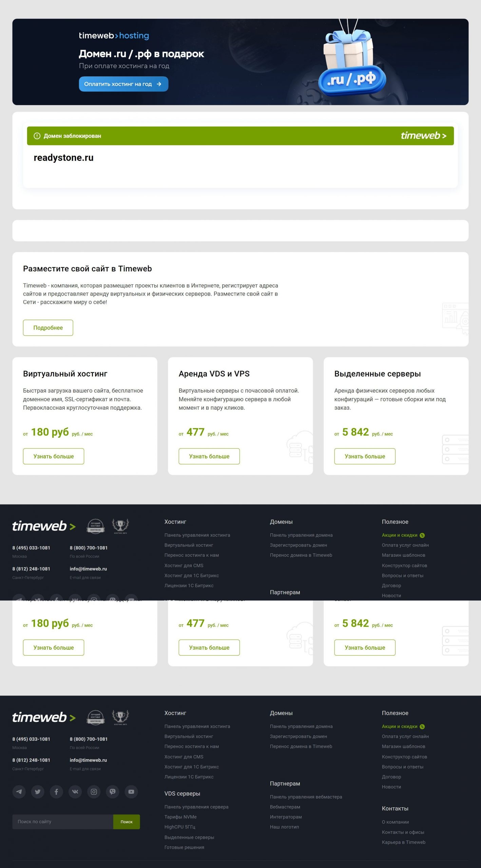
Task: Open the "Интеграторам" footer link
Action: pos(286,817)
